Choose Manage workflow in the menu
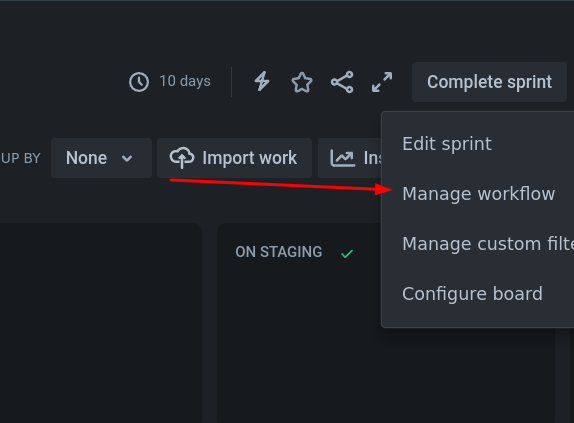Viewport: 574px width, 423px height. [x=478, y=194]
